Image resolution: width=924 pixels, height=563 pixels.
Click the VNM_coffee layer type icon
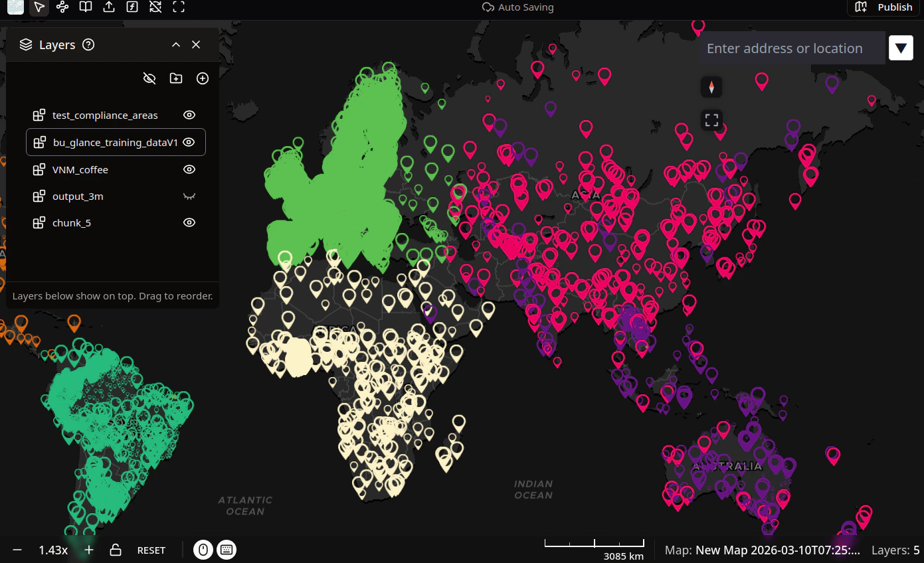pos(39,169)
